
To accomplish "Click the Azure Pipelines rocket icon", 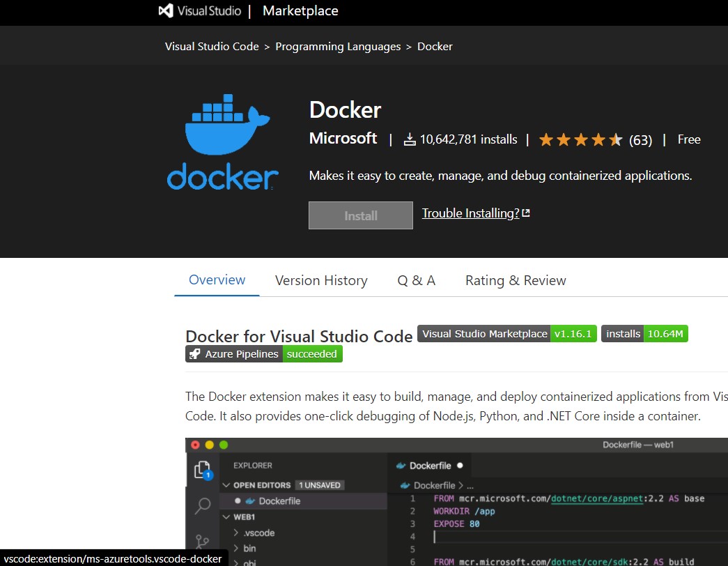I will tap(194, 354).
